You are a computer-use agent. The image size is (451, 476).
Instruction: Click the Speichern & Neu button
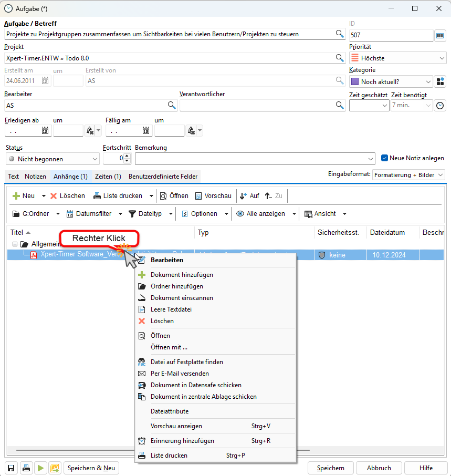[91, 468]
